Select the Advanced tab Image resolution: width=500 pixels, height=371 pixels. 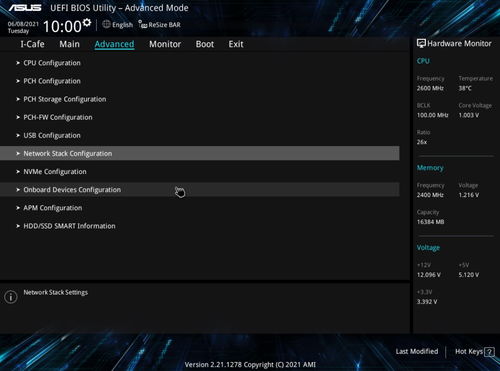coord(114,44)
